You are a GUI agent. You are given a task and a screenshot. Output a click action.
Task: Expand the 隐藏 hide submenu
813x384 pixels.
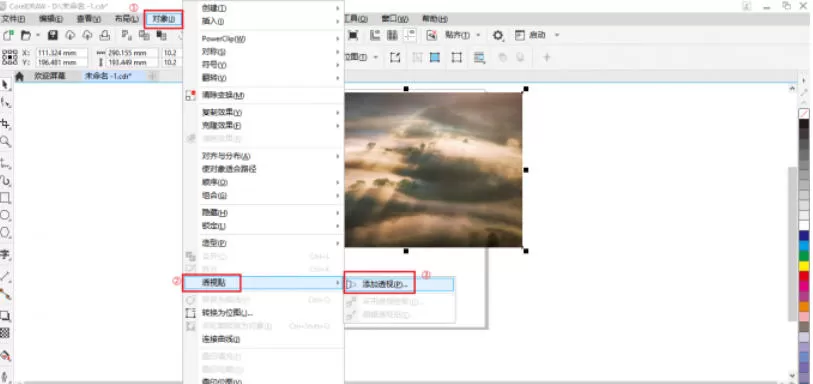click(264, 212)
